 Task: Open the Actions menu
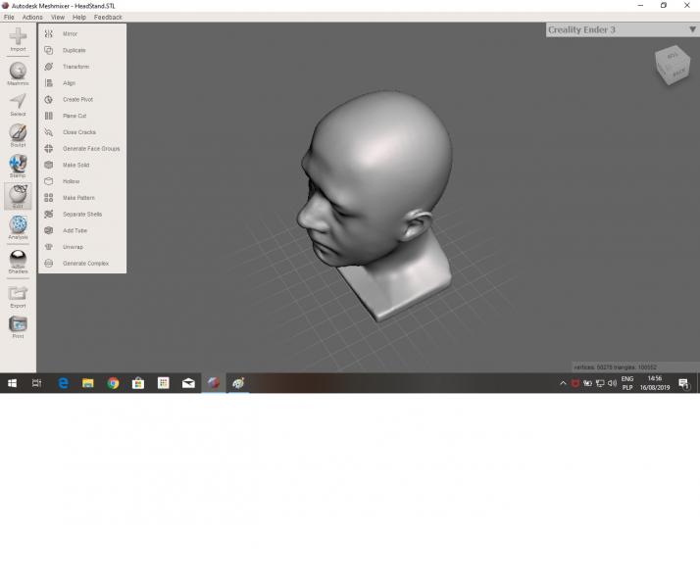(32, 17)
